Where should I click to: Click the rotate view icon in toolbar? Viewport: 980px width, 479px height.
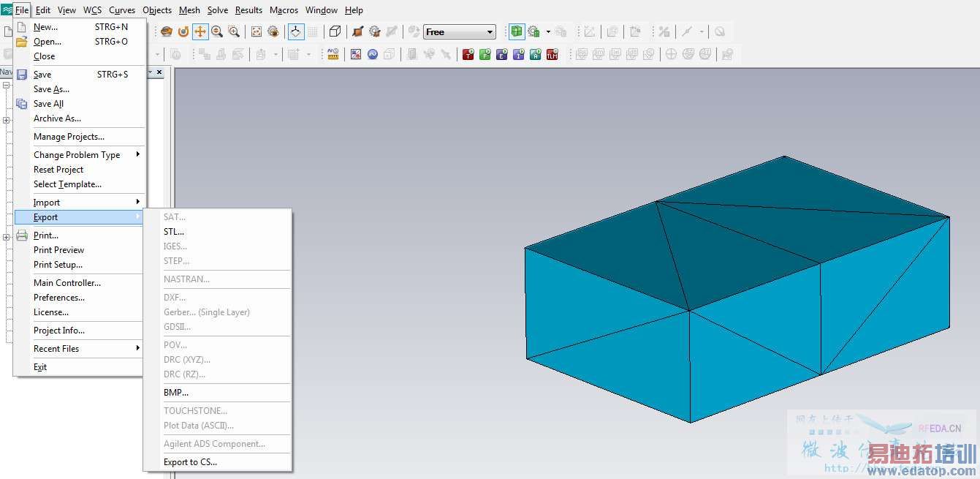click(183, 31)
